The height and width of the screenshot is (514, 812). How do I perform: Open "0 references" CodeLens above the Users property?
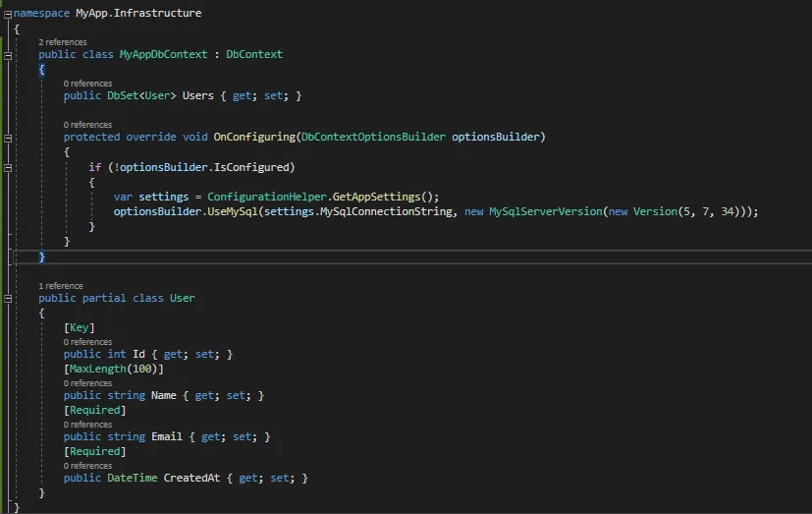[x=87, y=84]
